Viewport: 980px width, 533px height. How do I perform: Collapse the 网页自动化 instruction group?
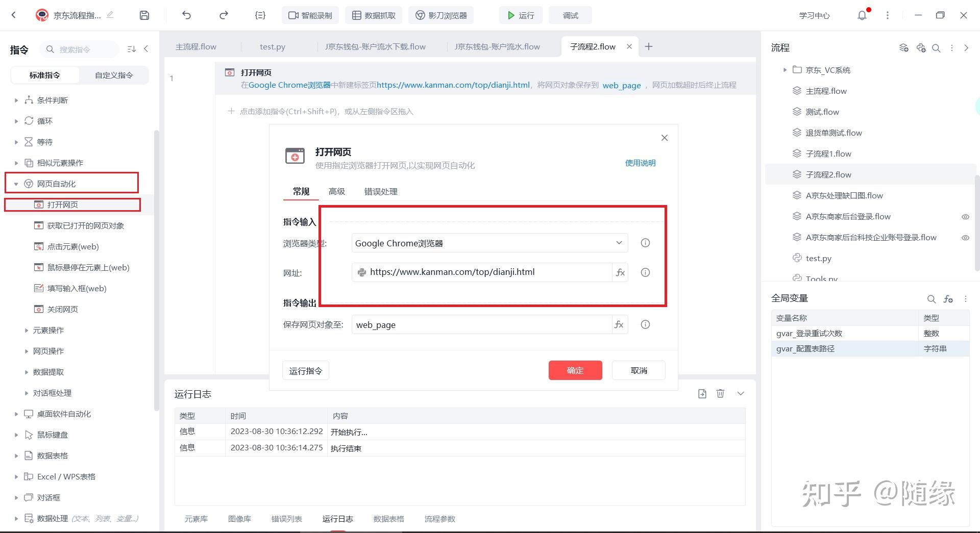tap(16, 183)
